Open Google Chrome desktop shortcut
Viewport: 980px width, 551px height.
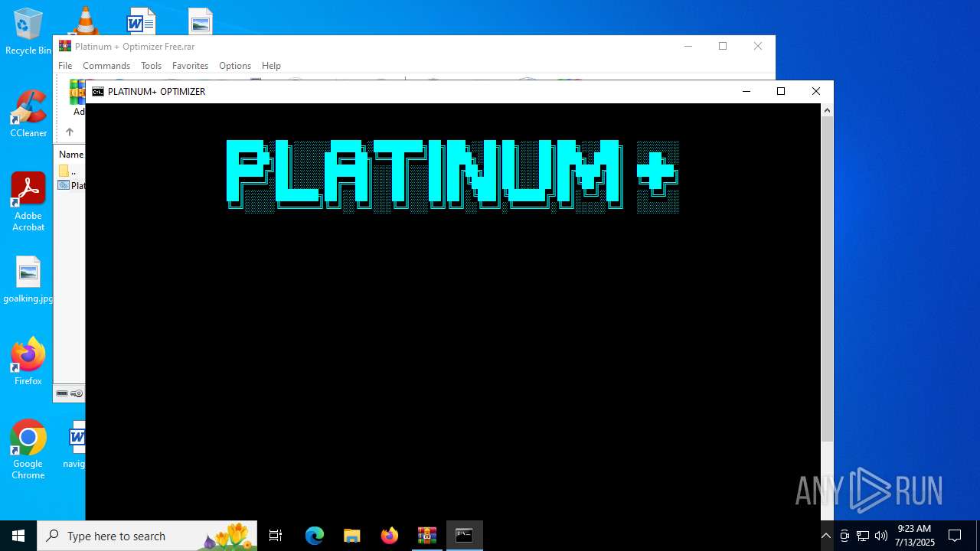click(x=28, y=450)
